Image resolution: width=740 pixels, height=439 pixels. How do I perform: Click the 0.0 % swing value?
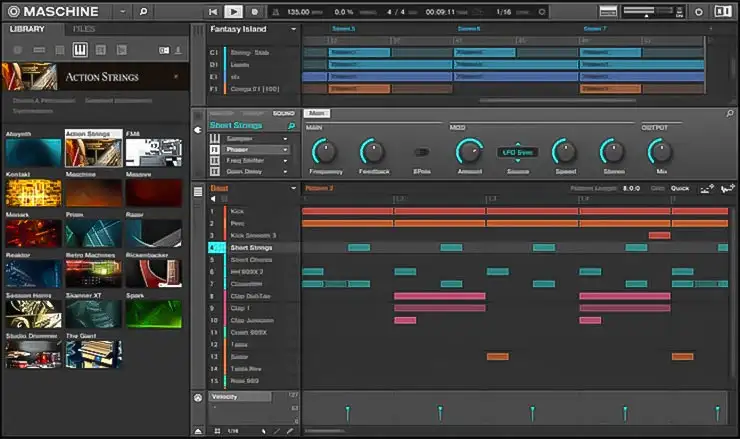coord(344,12)
